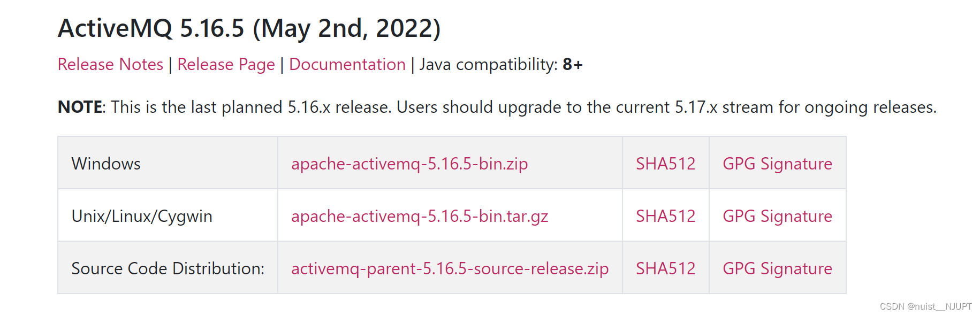Click the ActiveMQ 5.16.5 heading
Image resolution: width=980 pixels, height=316 pixels.
pos(249,28)
